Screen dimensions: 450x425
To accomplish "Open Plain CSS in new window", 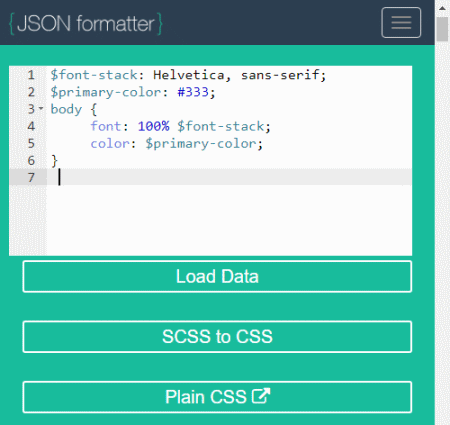I will (x=217, y=397).
